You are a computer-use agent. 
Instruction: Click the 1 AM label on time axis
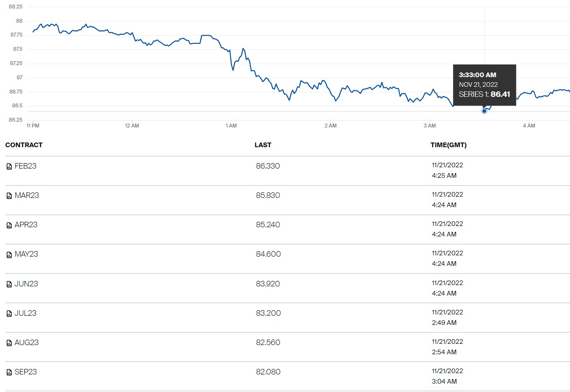[231, 126]
